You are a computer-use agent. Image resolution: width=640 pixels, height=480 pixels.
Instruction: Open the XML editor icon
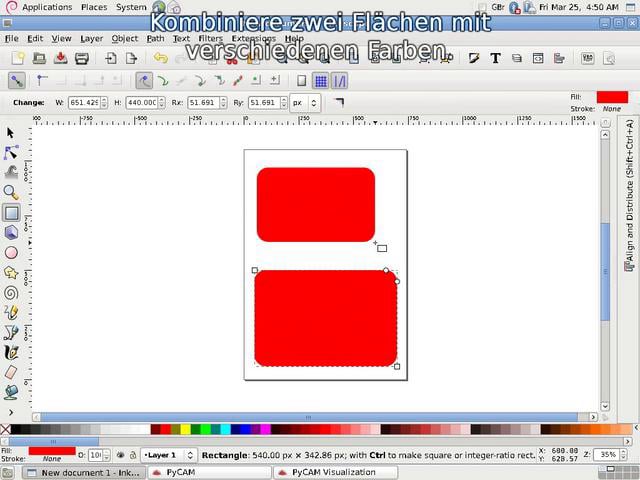[538, 58]
